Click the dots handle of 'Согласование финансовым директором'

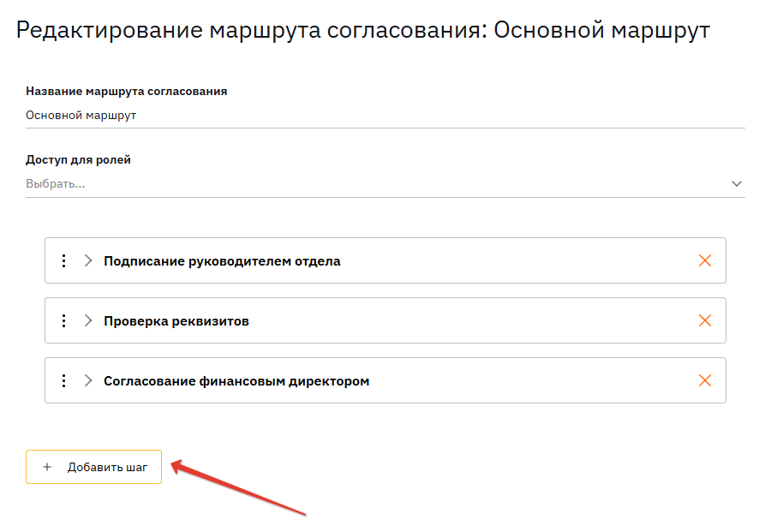tap(63, 381)
